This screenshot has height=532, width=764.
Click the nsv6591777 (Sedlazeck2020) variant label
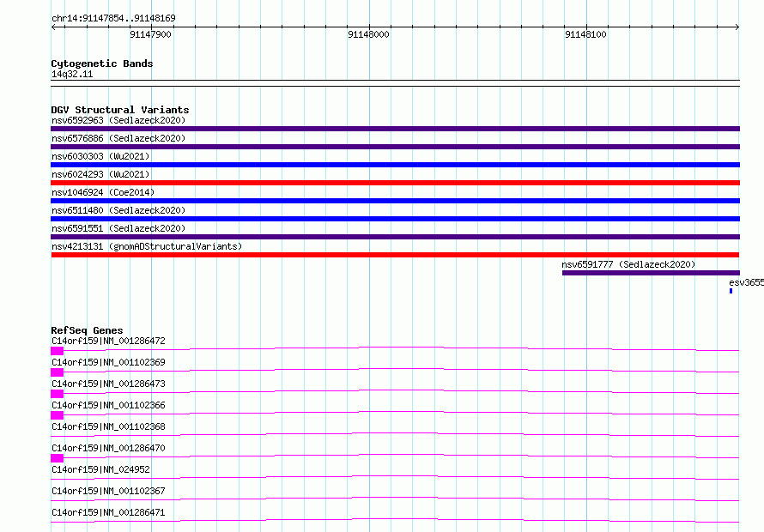(x=628, y=264)
